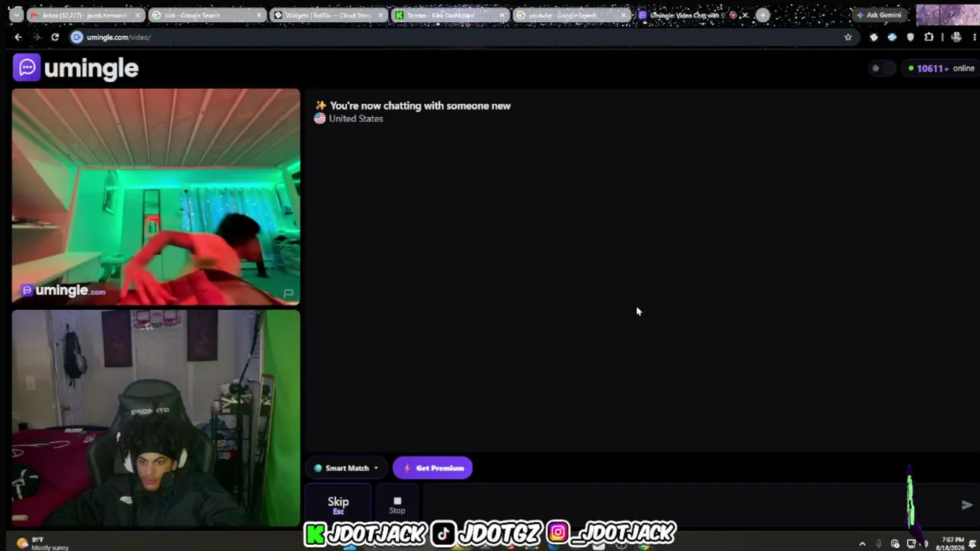The height and width of the screenshot is (551, 980).
Task: Open the weather widget showing 91°F
Action: coord(42,543)
